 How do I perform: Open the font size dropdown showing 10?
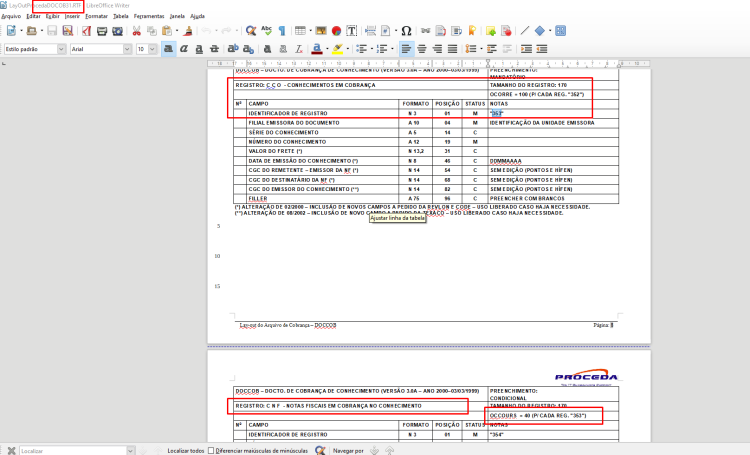point(153,49)
